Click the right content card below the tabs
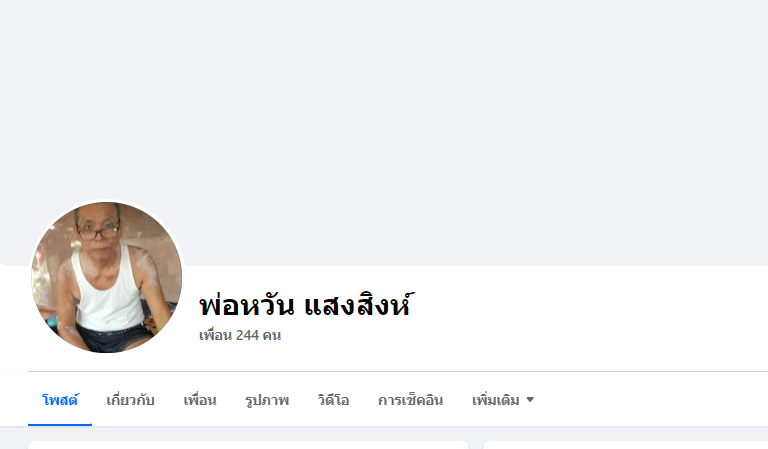 pyautogui.click(x=625, y=445)
